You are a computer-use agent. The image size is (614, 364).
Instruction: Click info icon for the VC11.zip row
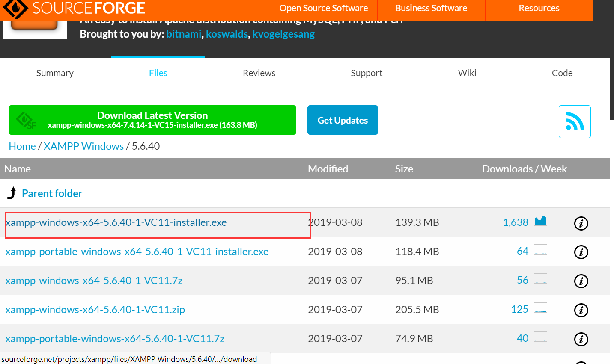pos(581,310)
